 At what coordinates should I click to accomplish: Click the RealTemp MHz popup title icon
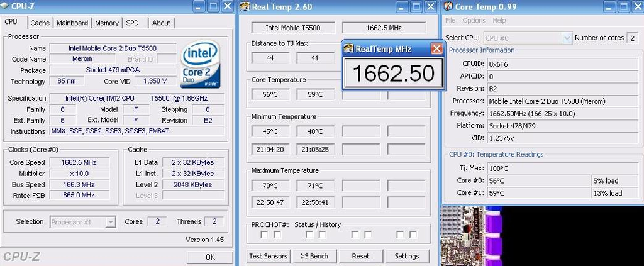pos(348,49)
